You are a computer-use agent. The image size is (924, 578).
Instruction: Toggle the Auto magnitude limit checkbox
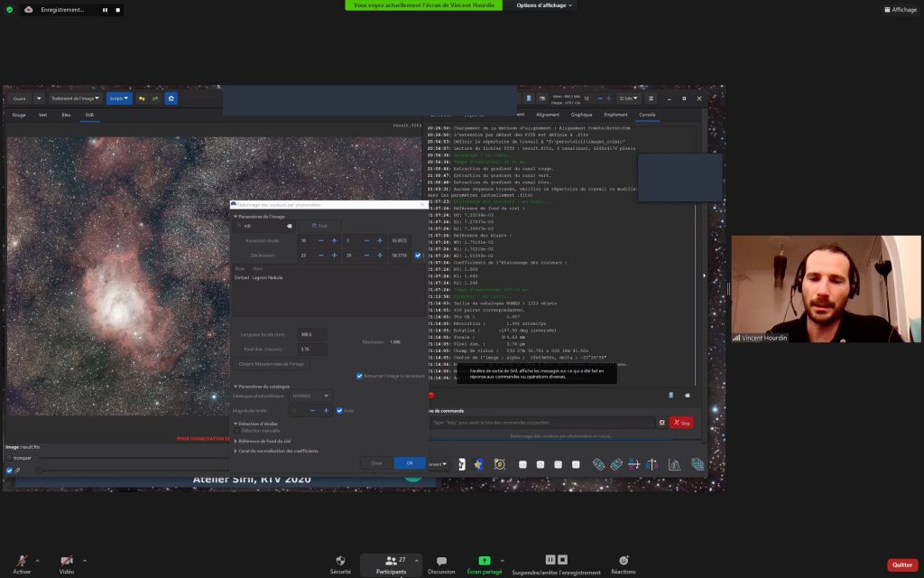(x=339, y=411)
